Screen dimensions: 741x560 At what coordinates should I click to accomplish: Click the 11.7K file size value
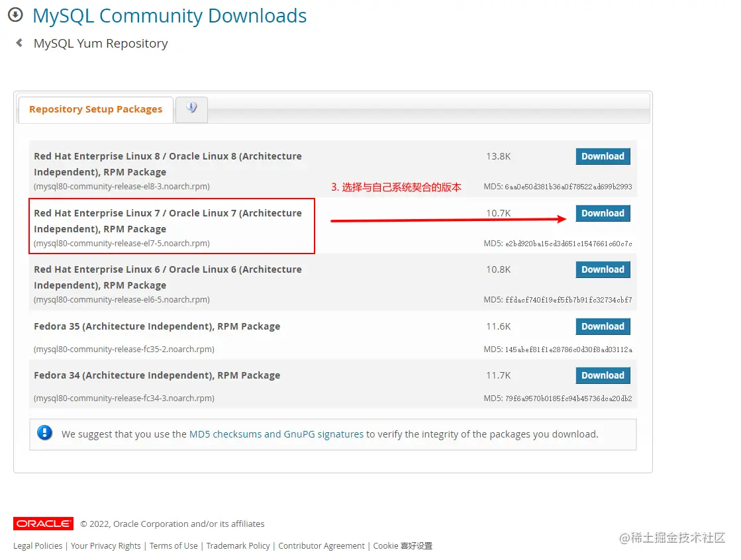tap(499, 375)
